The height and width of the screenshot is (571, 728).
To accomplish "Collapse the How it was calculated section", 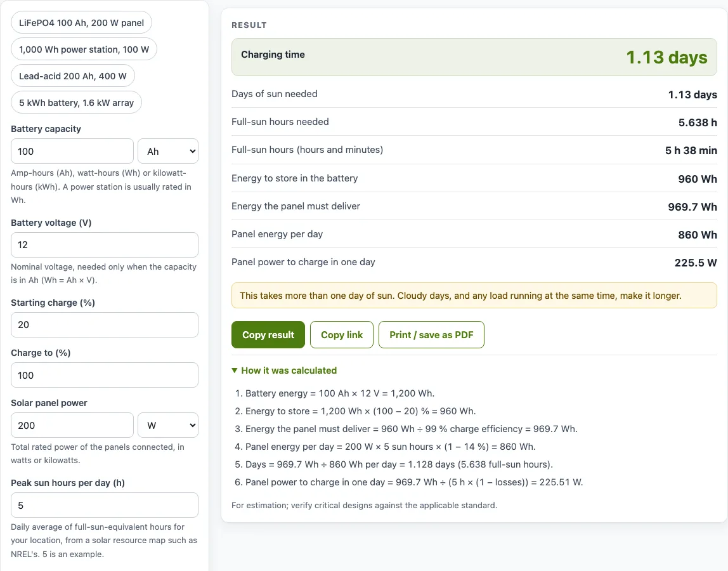I will (x=284, y=371).
